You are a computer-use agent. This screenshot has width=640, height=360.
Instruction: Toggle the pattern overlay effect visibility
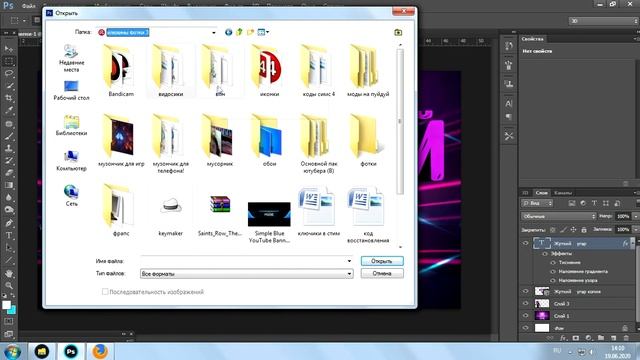click(x=553, y=280)
